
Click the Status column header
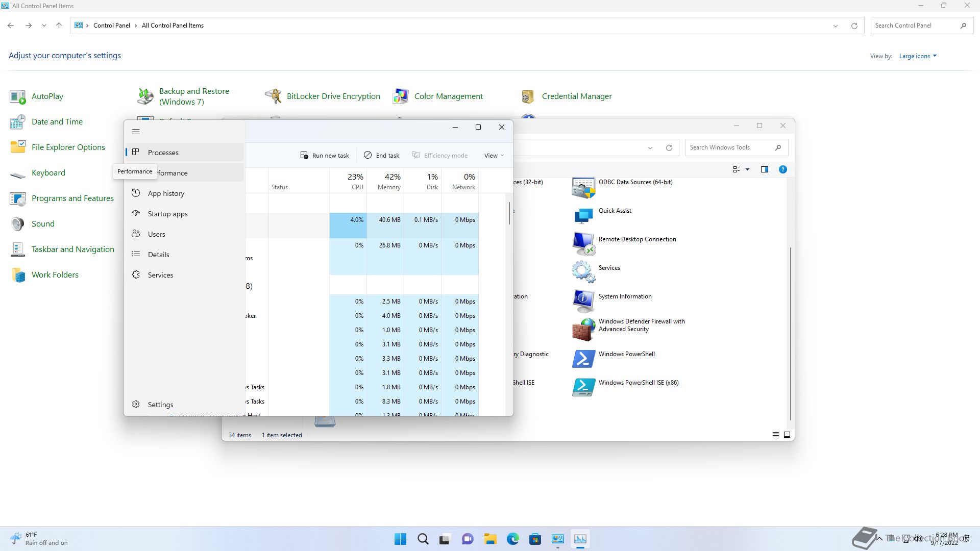299,181
